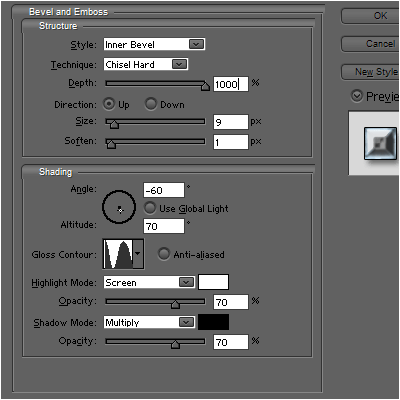This screenshot has height=400, width=400.
Task: Click the highlight Opacity field showing 70
Action: coord(231,302)
